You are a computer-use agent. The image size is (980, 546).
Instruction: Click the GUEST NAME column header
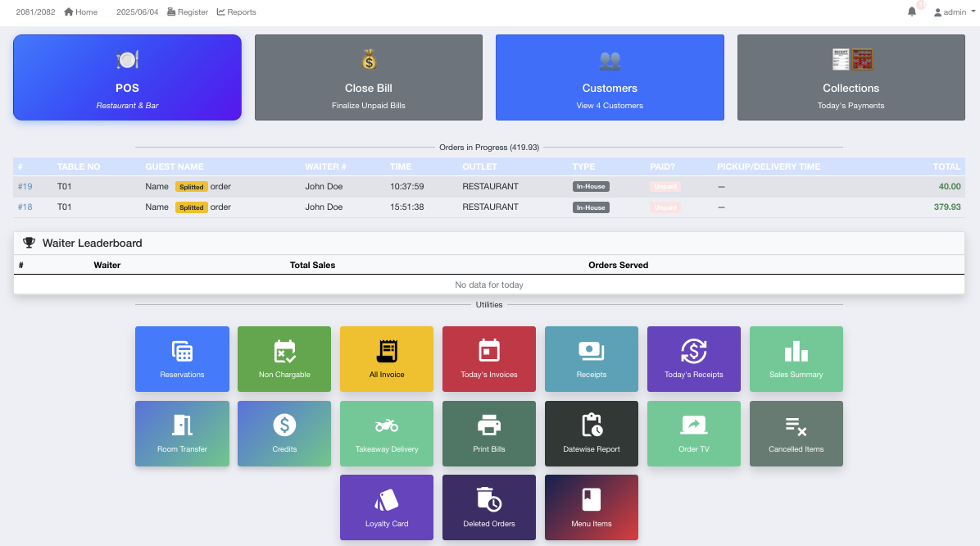[x=175, y=166]
